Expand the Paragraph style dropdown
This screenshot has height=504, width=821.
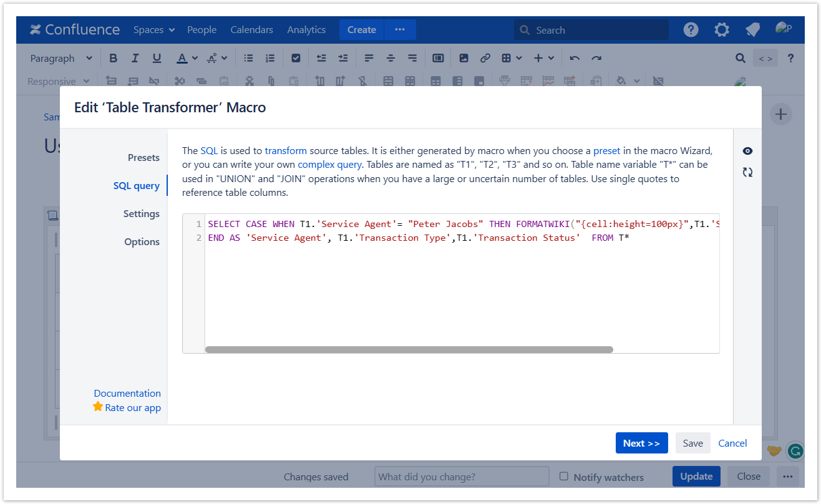pos(61,58)
